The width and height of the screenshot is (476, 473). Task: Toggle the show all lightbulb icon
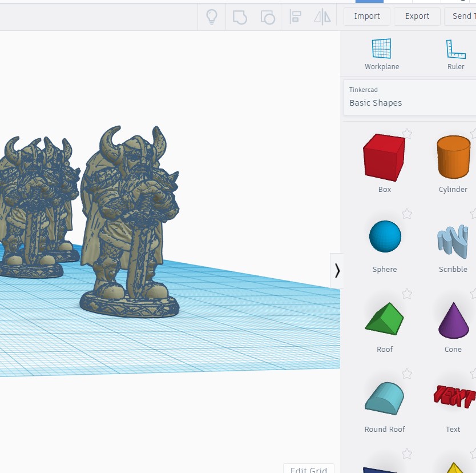pos(212,17)
